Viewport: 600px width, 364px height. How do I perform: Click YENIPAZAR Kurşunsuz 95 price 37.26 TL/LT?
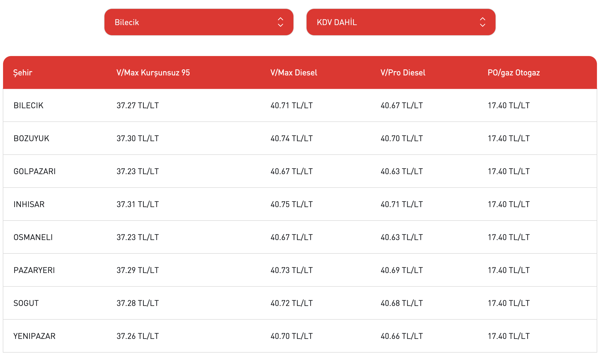[x=138, y=336]
